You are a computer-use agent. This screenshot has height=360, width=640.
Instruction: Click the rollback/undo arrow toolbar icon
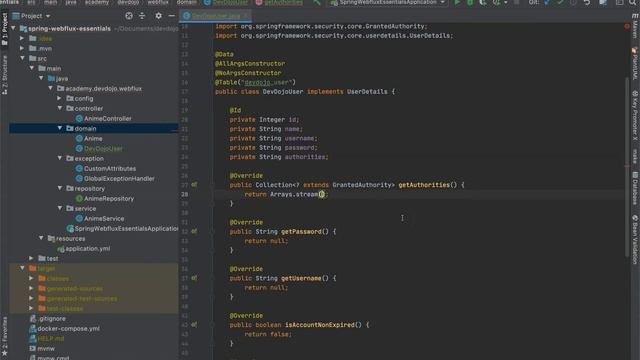[x=587, y=2]
